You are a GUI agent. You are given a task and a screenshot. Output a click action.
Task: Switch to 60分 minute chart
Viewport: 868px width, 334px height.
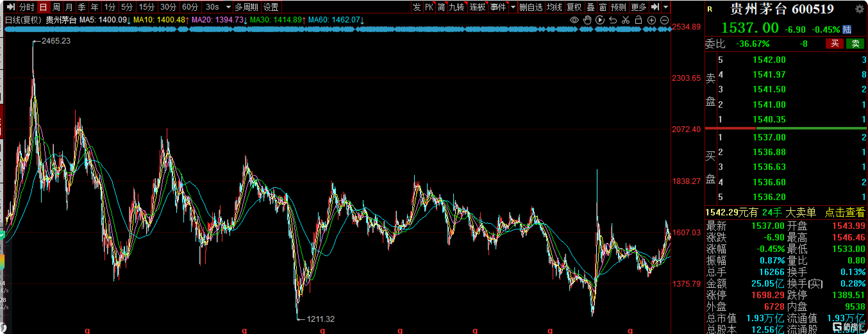190,7
